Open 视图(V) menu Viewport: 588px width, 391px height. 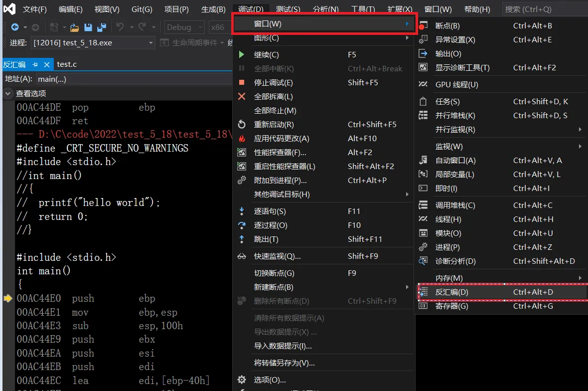107,9
